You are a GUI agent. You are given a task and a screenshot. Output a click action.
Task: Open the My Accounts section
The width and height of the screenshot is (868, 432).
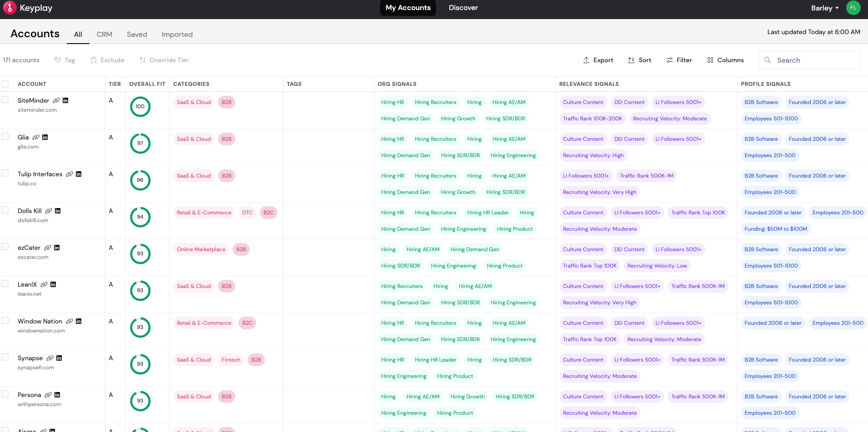pos(408,8)
